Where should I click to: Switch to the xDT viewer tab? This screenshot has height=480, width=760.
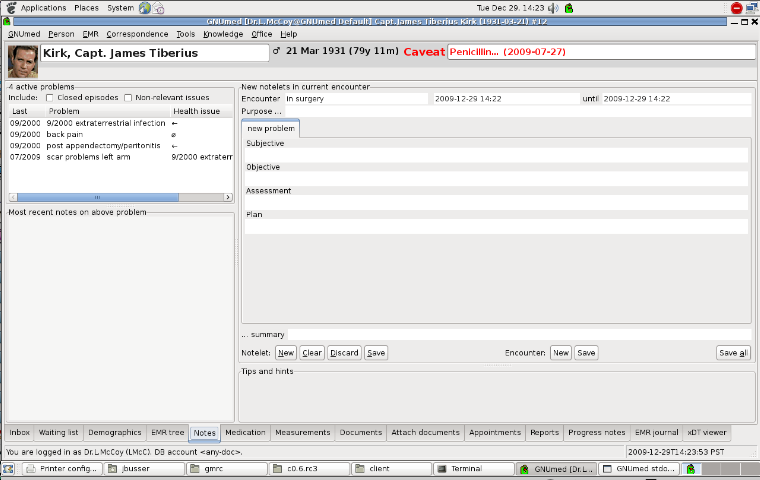pyautogui.click(x=707, y=432)
